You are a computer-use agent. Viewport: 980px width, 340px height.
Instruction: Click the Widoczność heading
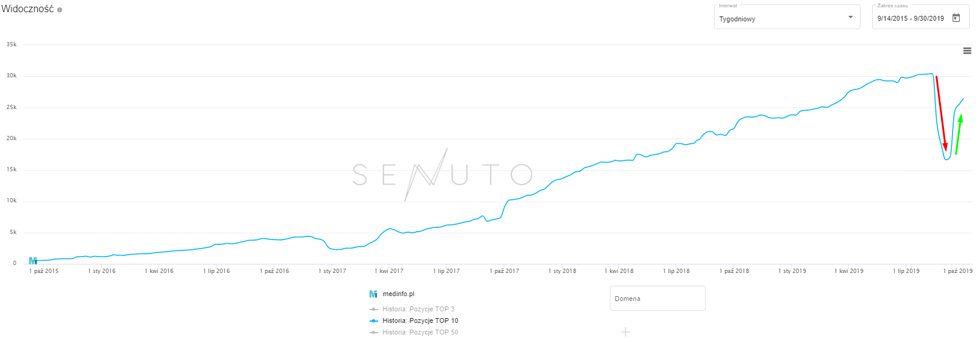tap(27, 10)
